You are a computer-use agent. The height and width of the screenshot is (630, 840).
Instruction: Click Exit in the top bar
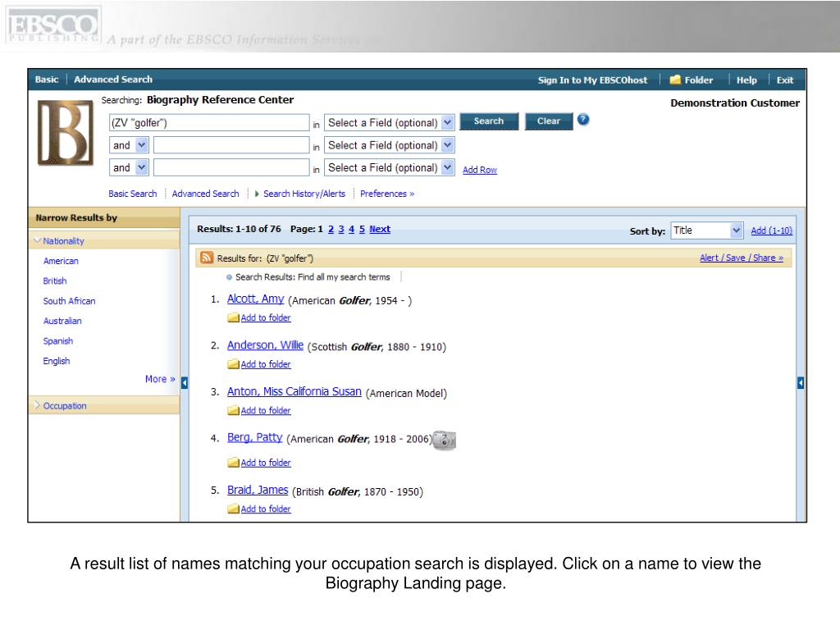tap(785, 80)
